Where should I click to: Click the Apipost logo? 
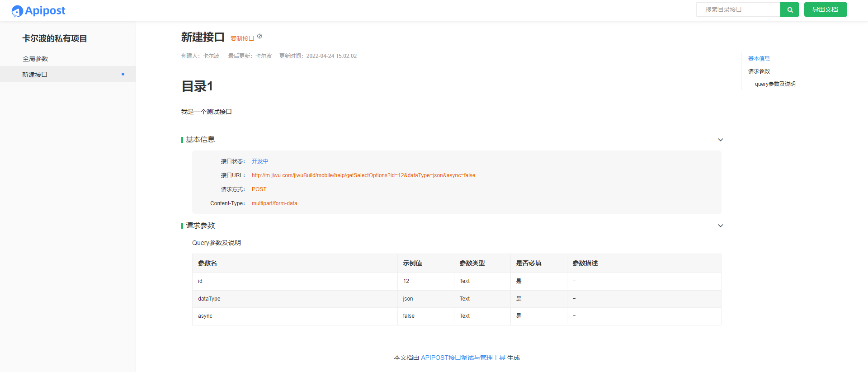(38, 10)
